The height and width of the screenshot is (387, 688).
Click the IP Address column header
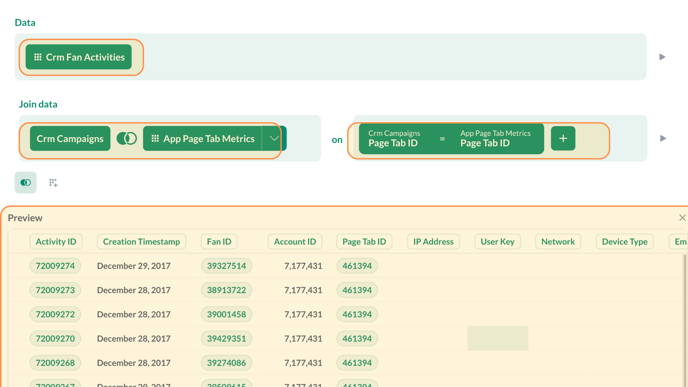(x=433, y=242)
